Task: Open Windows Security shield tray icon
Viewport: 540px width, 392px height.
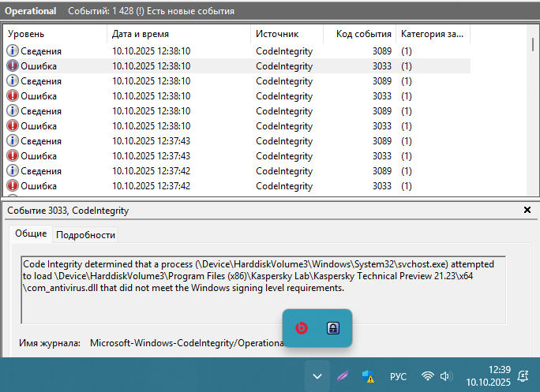Action: (x=368, y=376)
